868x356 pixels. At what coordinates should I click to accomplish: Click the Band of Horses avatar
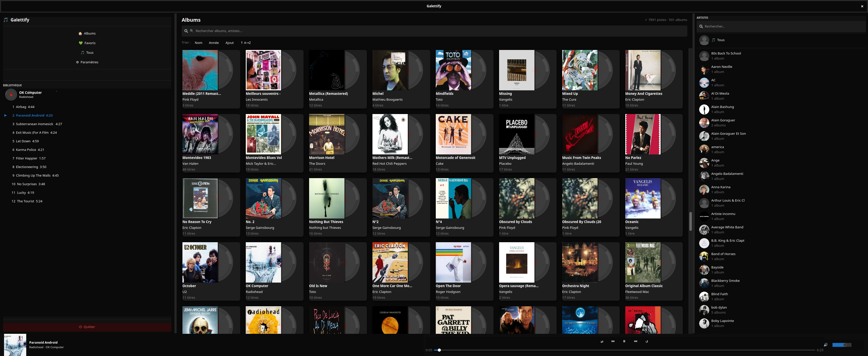[x=704, y=257]
